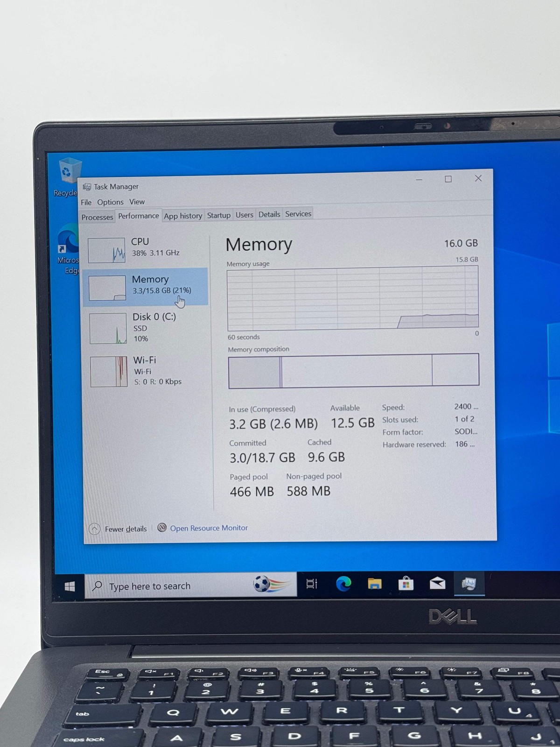Click the Task Manager taskbar icon
The image size is (560, 747).
pos(469,583)
